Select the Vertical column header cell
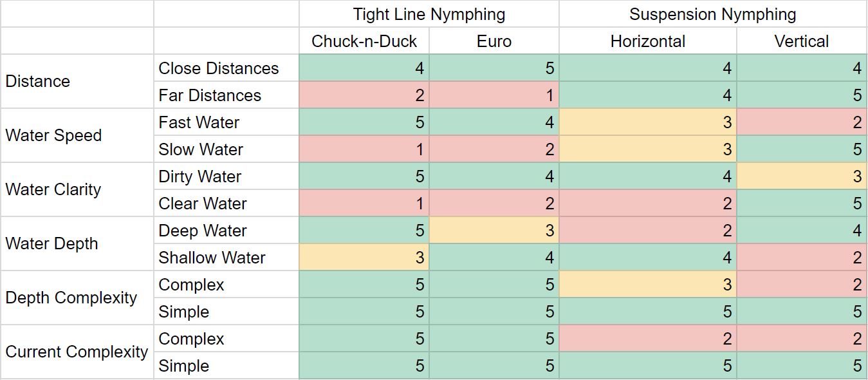The width and height of the screenshot is (868, 380). (802, 41)
